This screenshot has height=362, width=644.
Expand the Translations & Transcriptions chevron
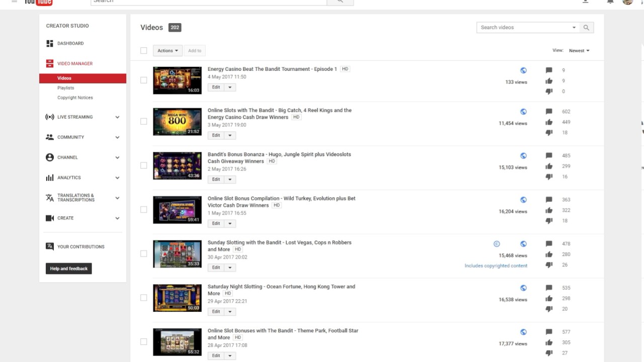click(117, 198)
